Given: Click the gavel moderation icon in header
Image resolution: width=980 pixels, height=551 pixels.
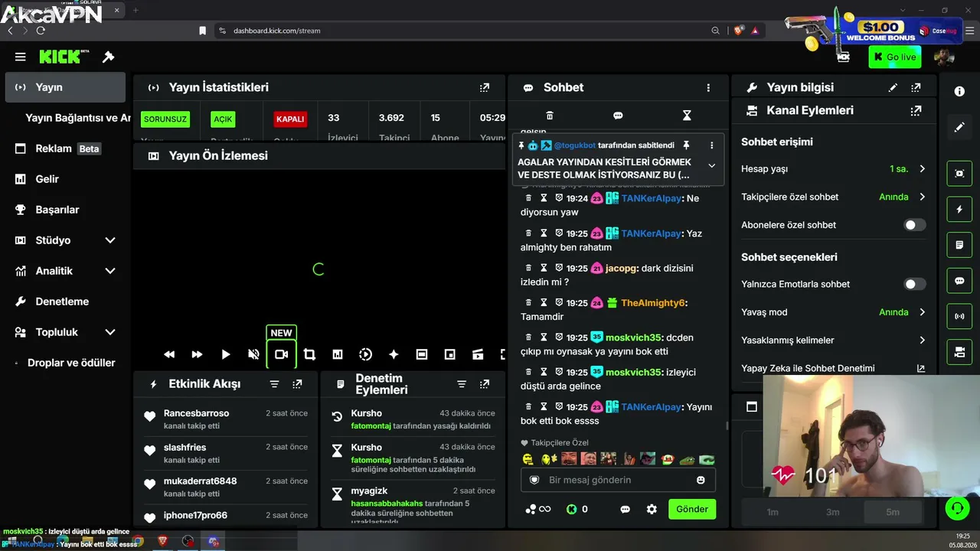Looking at the screenshot, I should (x=109, y=57).
